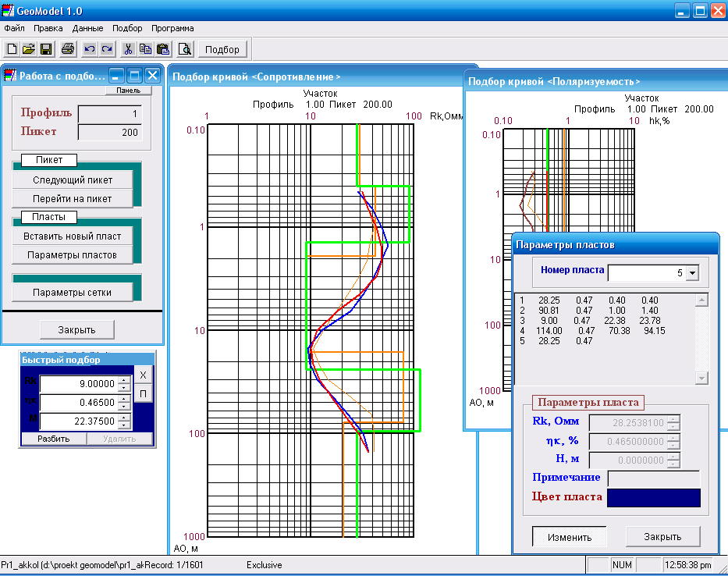Click the Print toolbar icon

[68, 49]
